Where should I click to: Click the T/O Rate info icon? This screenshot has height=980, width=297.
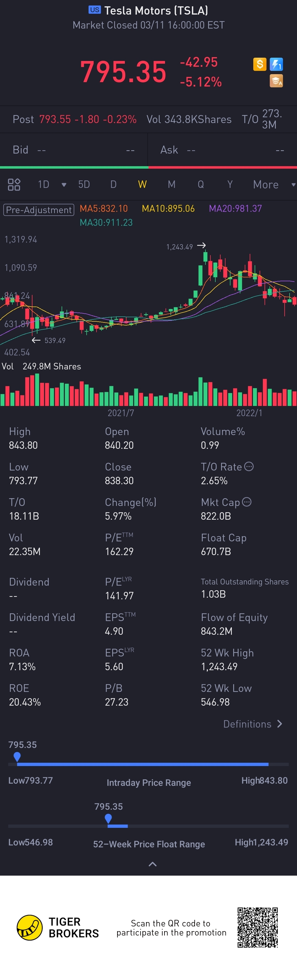249,467
